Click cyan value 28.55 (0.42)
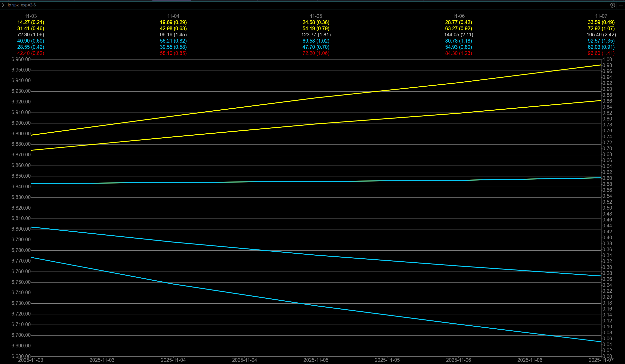This screenshot has width=625, height=364. coord(31,47)
